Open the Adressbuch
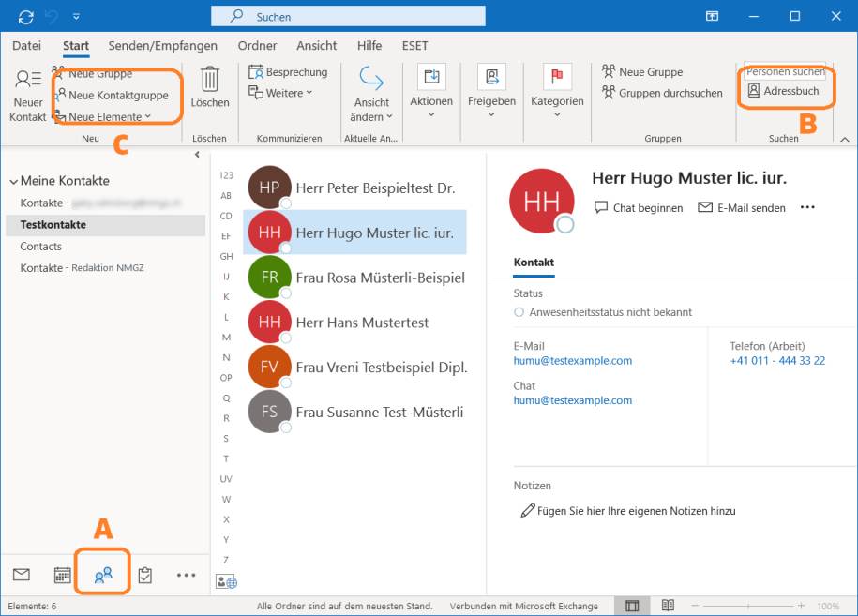 tap(784, 91)
